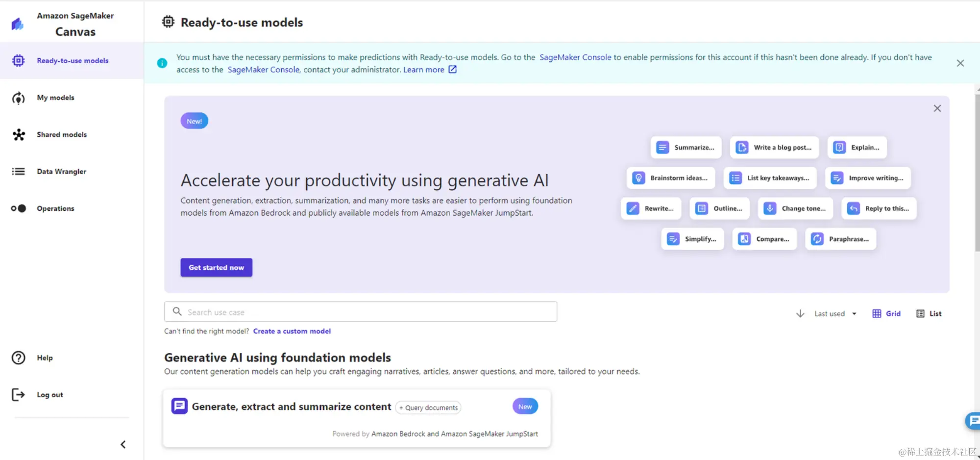Click the Get started now button
The height and width of the screenshot is (460, 980).
[216, 267]
